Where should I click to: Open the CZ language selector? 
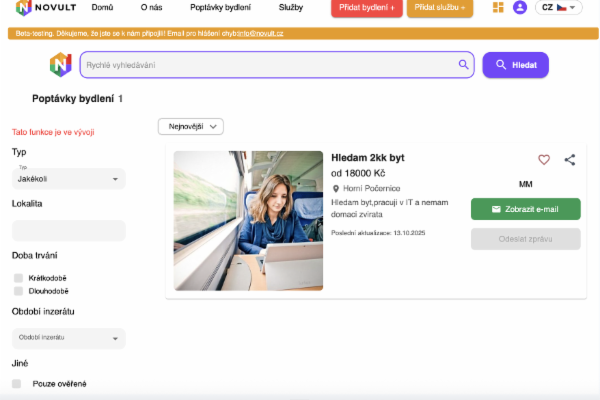[x=558, y=8]
